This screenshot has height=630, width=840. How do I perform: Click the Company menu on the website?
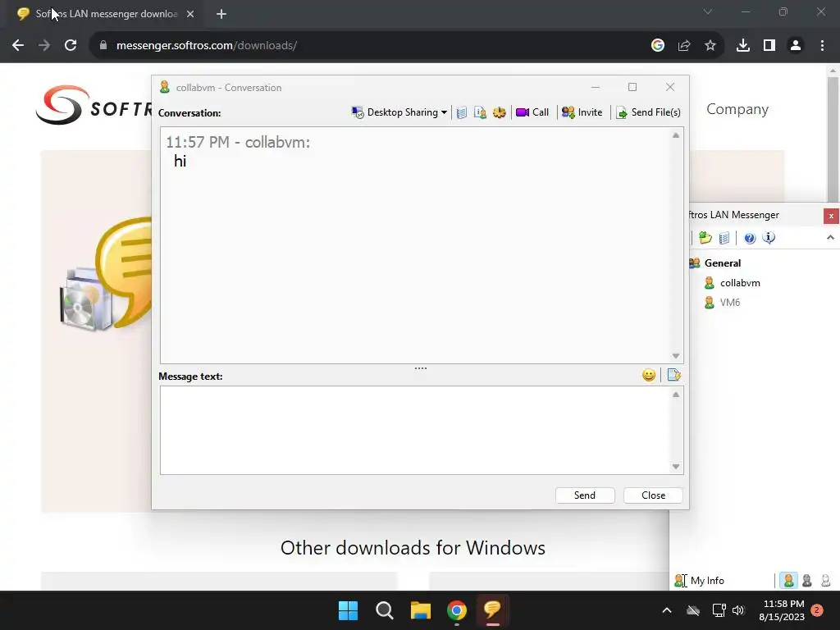pyautogui.click(x=737, y=109)
